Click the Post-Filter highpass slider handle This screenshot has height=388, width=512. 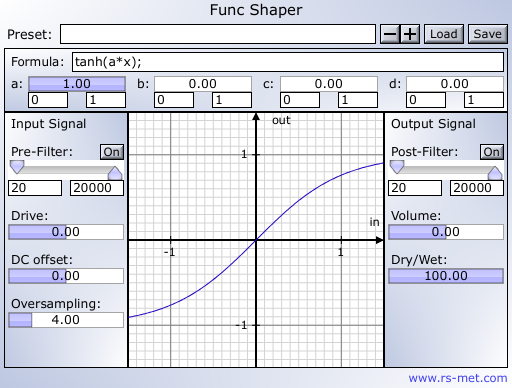[397, 167]
